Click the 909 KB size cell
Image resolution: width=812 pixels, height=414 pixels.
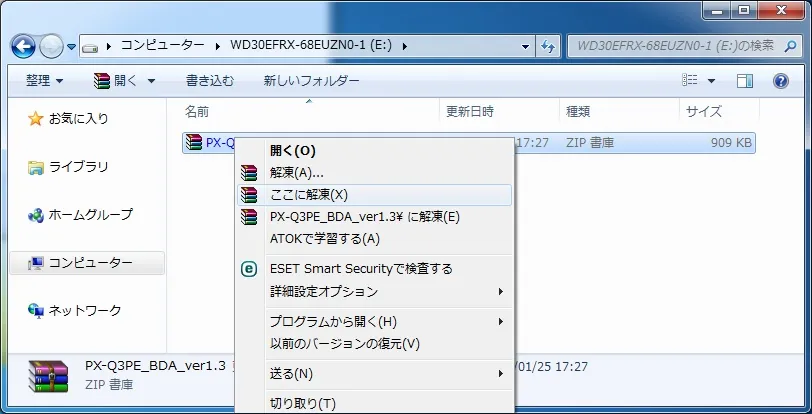(731, 142)
